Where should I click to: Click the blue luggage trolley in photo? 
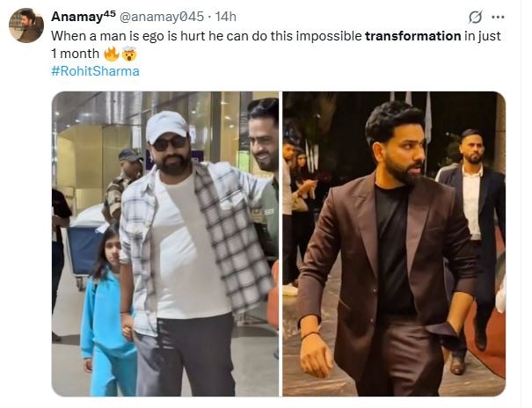(84, 249)
